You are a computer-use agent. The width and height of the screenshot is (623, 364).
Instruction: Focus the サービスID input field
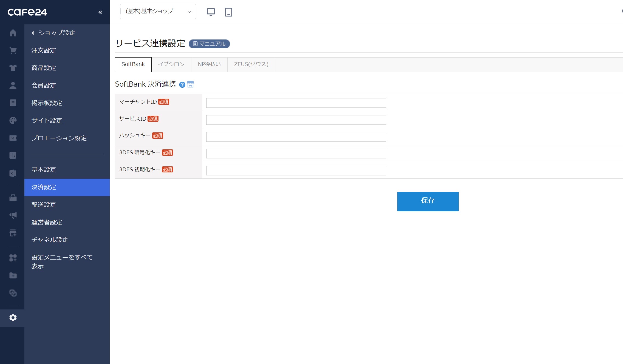click(296, 120)
